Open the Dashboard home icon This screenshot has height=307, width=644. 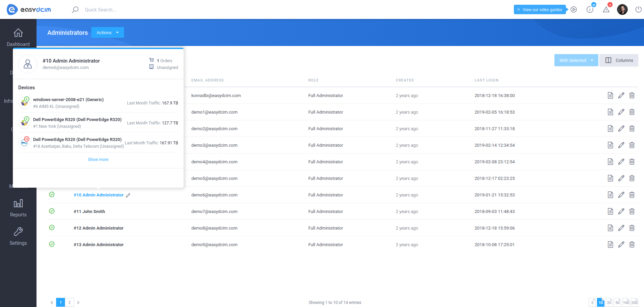tap(18, 33)
